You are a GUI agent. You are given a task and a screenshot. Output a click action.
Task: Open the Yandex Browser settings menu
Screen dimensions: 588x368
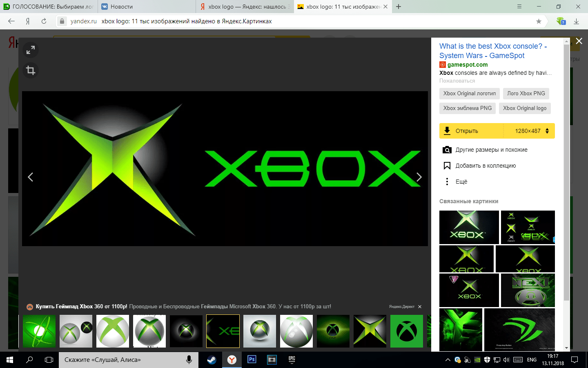[x=519, y=7]
